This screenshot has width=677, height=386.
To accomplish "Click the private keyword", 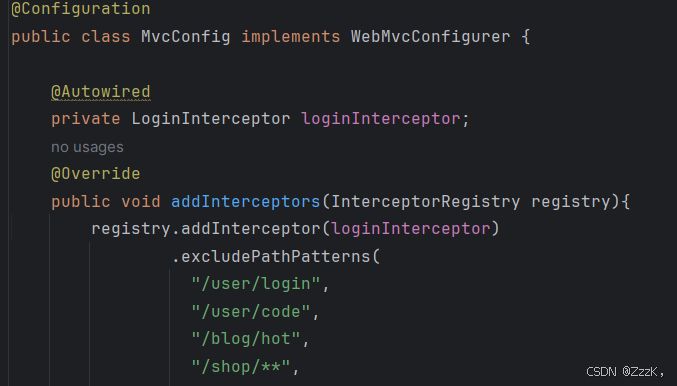I will 86,119.
